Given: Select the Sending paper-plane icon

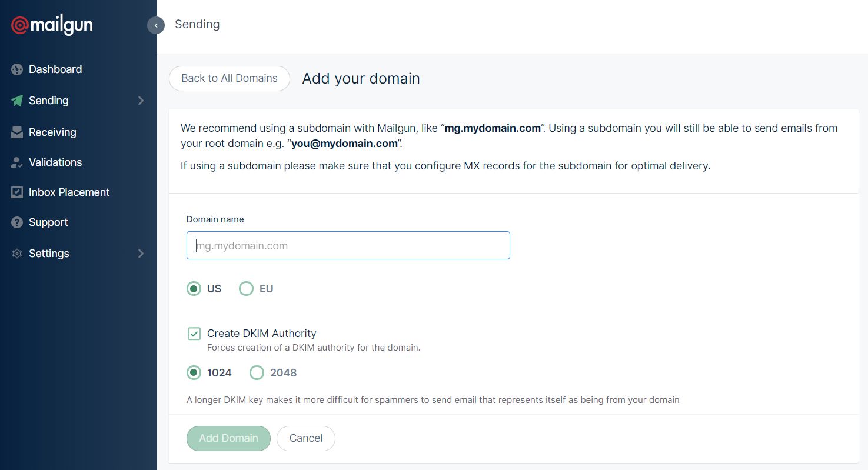Looking at the screenshot, I should [16, 101].
